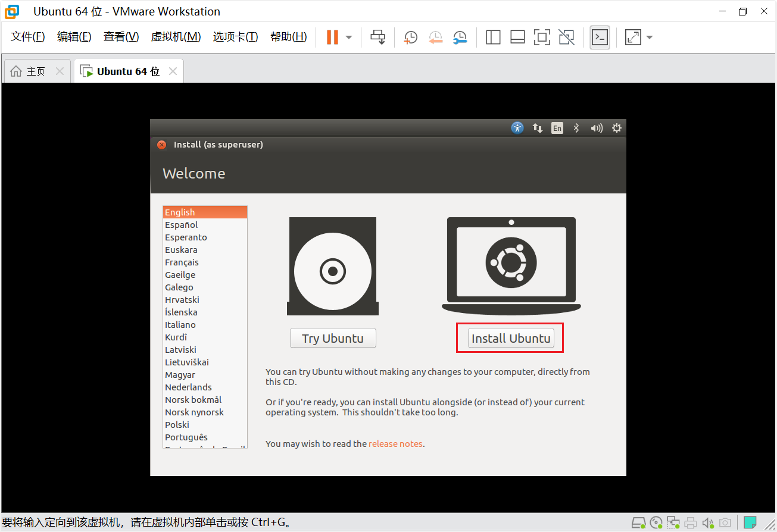Click the stretch guest display icon

tap(632, 37)
